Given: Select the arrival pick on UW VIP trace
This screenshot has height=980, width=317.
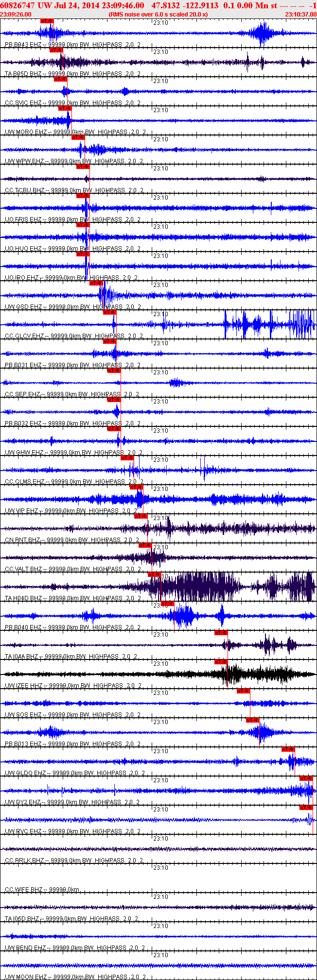Looking at the screenshot, I should (x=137, y=487).
